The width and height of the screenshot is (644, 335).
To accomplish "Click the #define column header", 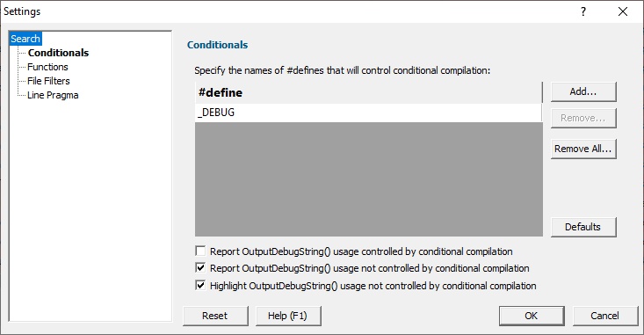I will [x=368, y=92].
